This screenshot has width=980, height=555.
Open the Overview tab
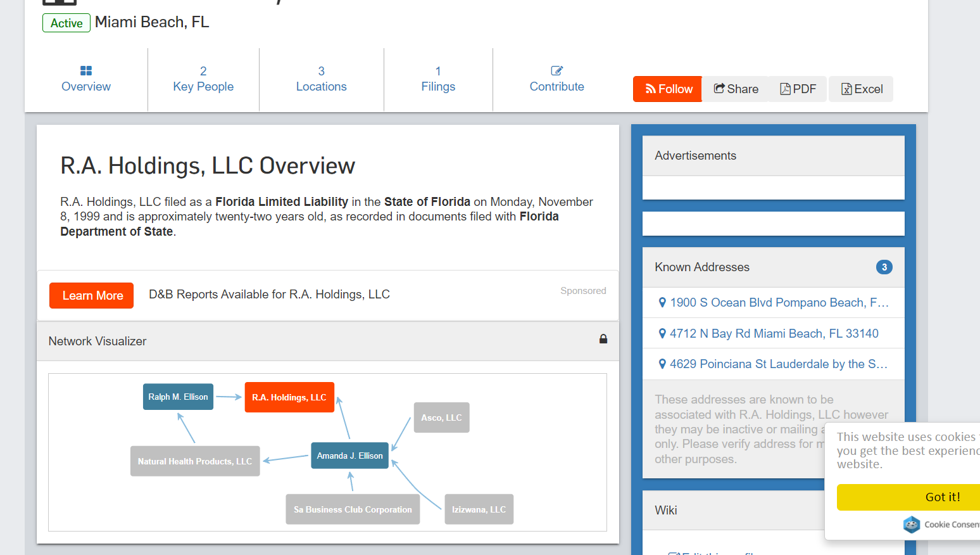pos(86,79)
